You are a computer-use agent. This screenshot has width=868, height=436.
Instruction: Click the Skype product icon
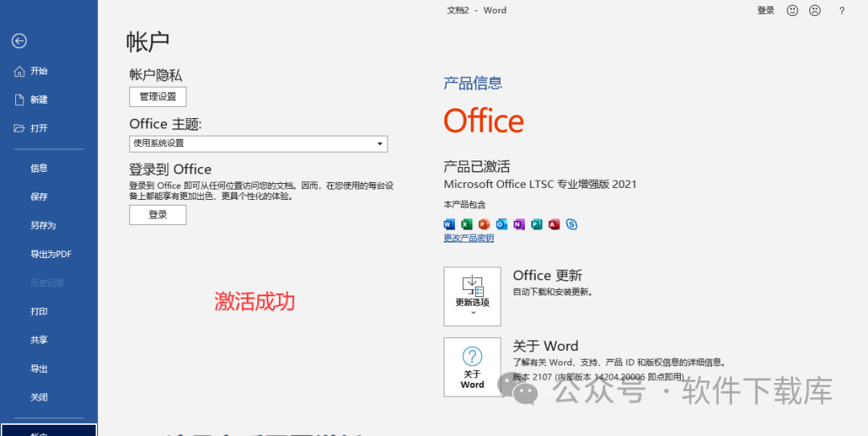click(x=572, y=224)
